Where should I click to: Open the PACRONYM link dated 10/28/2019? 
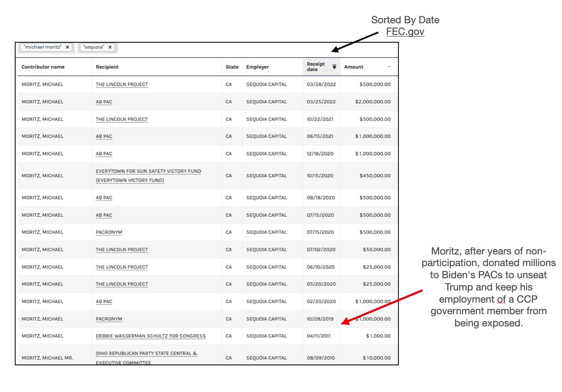click(x=109, y=319)
